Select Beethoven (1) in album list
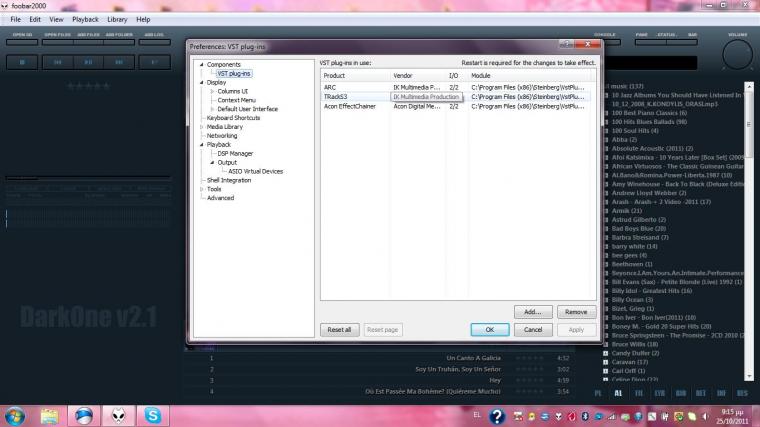The width and height of the screenshot is (760, 427). pyautogui.click(x=632, y=264)
